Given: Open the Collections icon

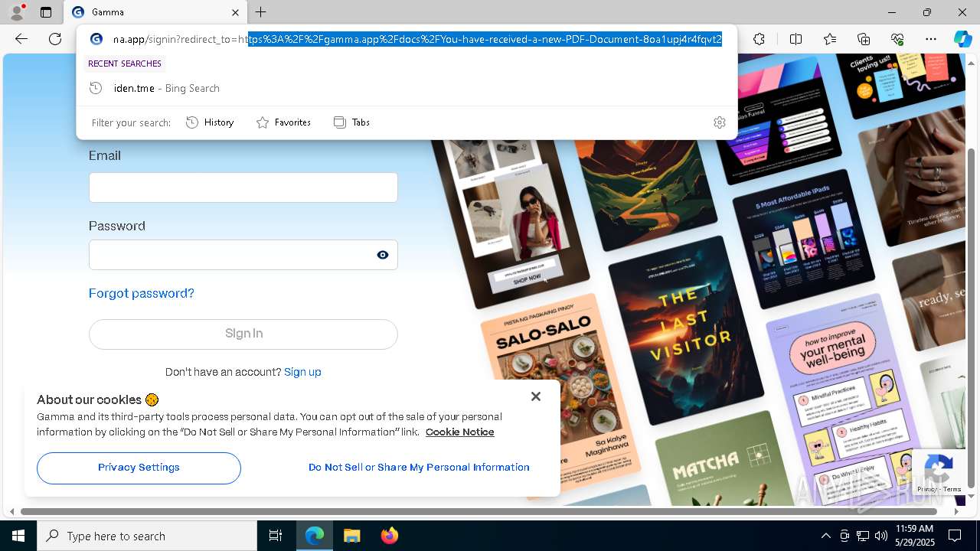Looking at the screenshot, I should (x=864, y=39).
